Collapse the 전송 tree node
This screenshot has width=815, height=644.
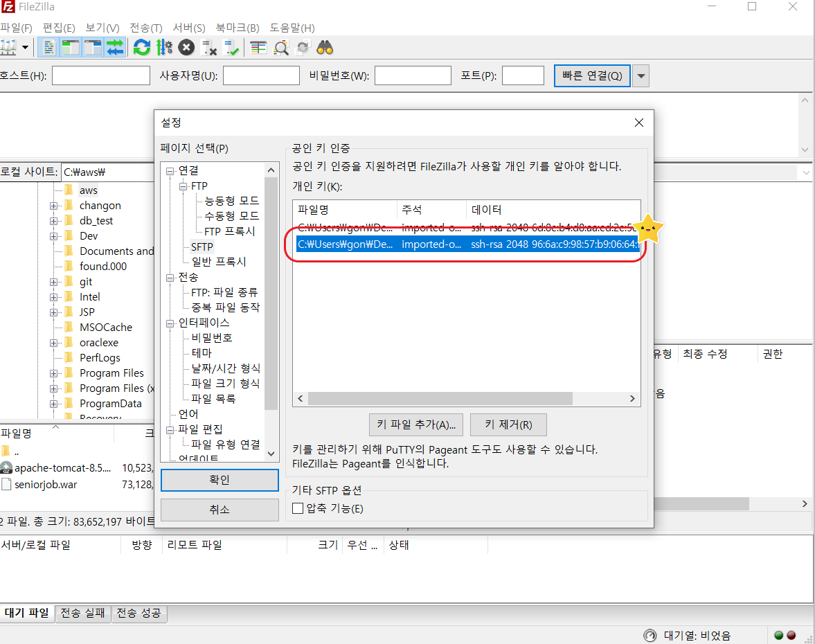click(170, 278)
